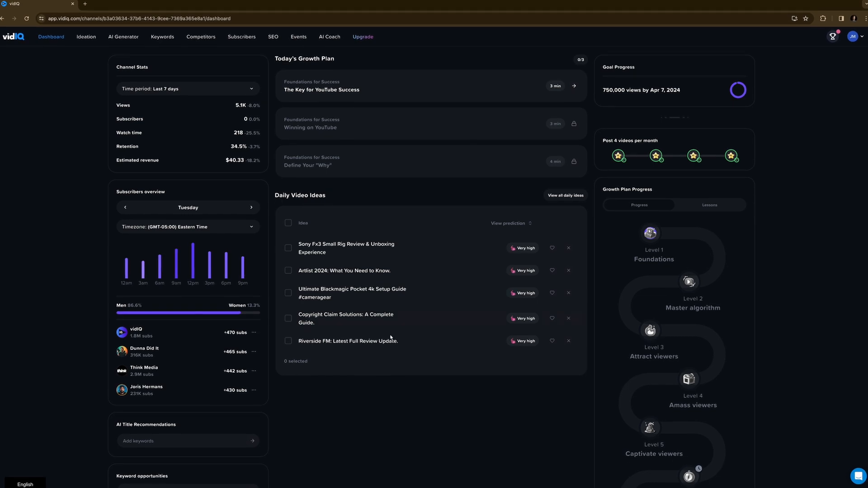Viewport: 868px width, 488px height.
Task: Open options menu for Joris Hermans row
Action: [254, 390]
